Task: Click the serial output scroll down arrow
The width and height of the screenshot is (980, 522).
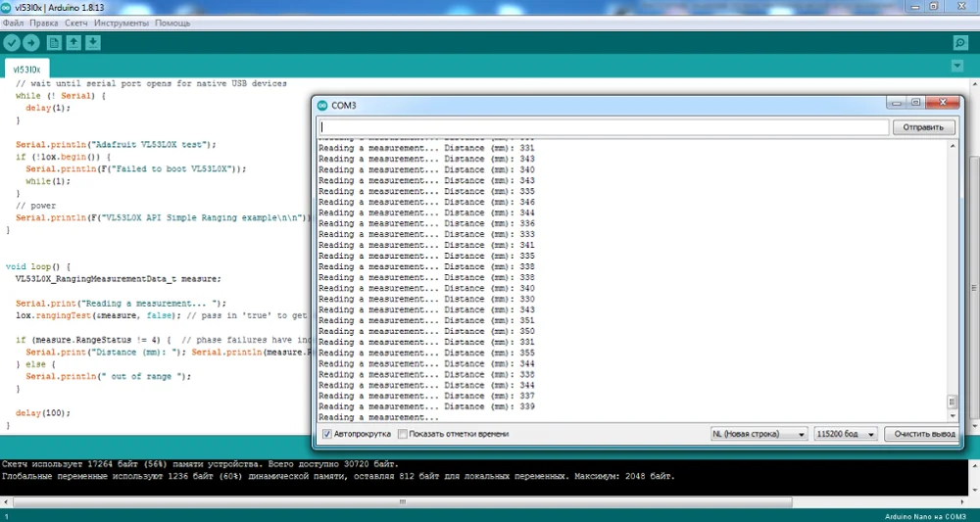Action: 952,416
